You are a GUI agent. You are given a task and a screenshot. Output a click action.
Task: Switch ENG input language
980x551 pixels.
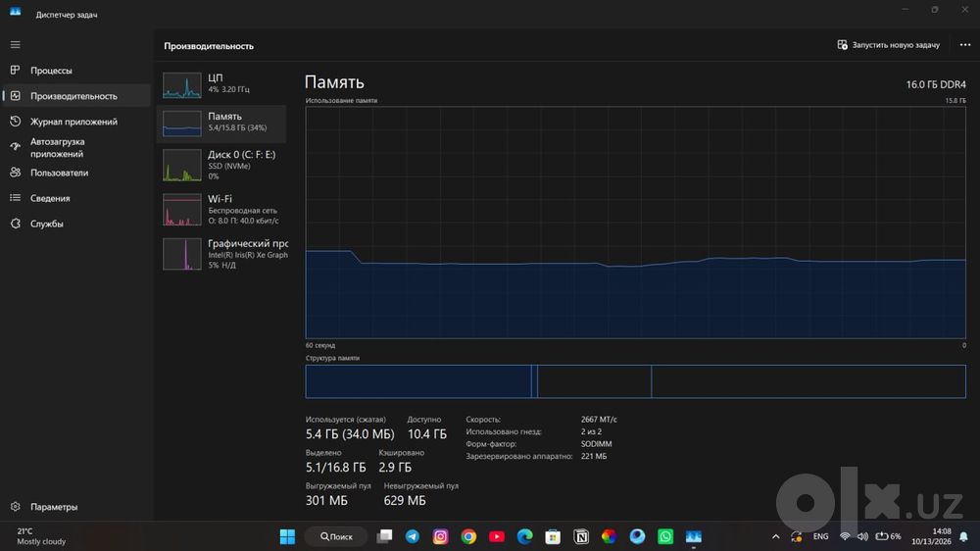click(820, 536)
